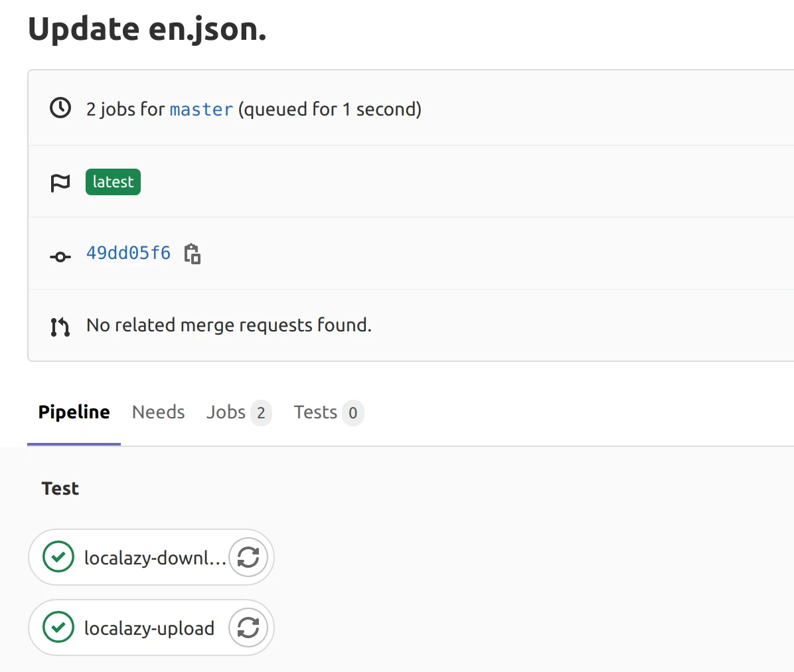
Task: Open the localazy-download job name
Action: click(155, 558)
